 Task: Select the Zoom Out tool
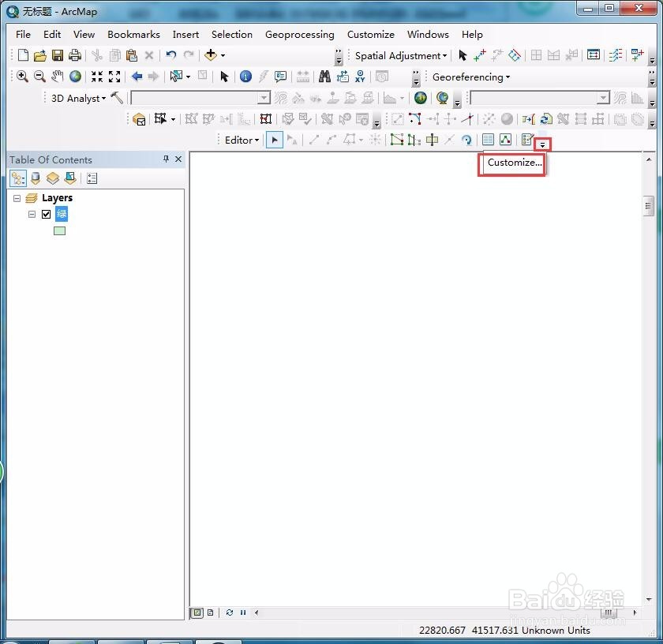39,77
